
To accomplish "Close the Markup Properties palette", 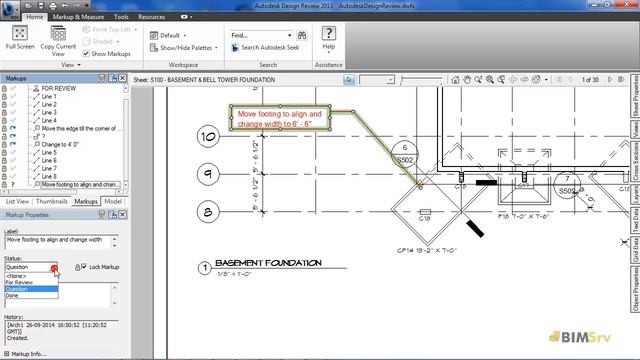I will click(122, 215).
